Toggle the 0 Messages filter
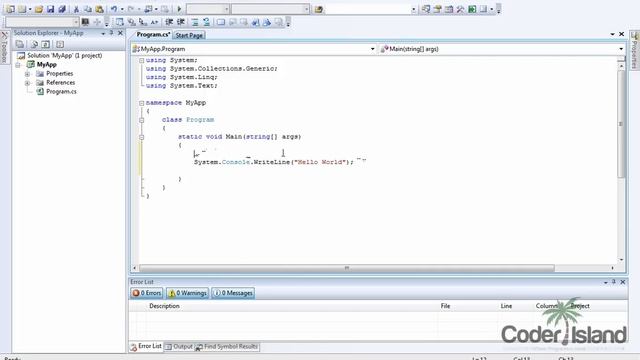The image size is (640, 360). pyautogui.click(x=233, y=293)
